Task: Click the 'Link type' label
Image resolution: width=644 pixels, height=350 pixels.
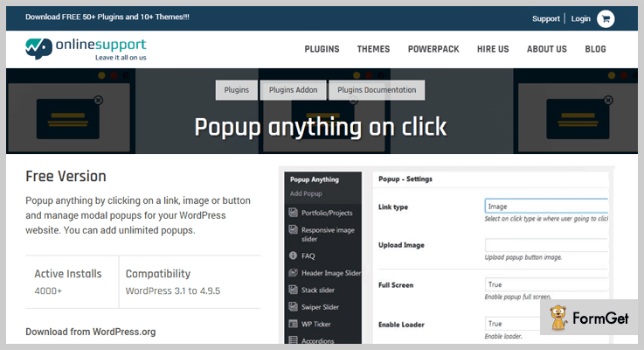Action: [393, 206]
